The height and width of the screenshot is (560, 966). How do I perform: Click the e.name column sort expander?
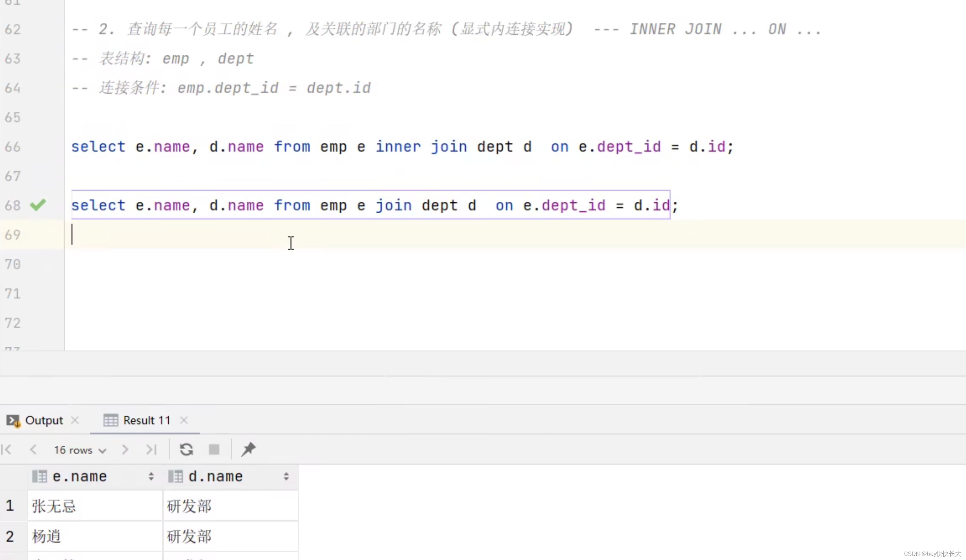(150, 477)
